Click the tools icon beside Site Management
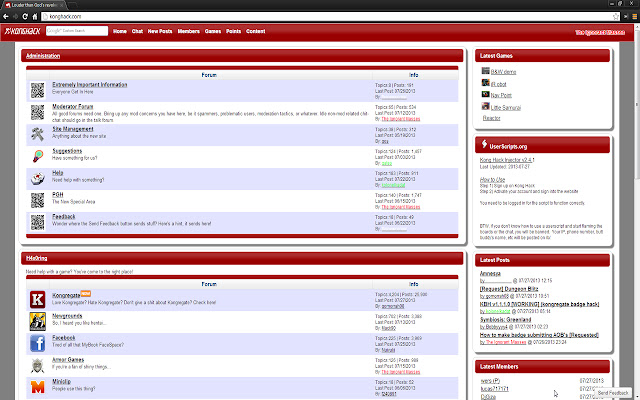This screenshot has height=400, width=640. click(x=38, y=134)
